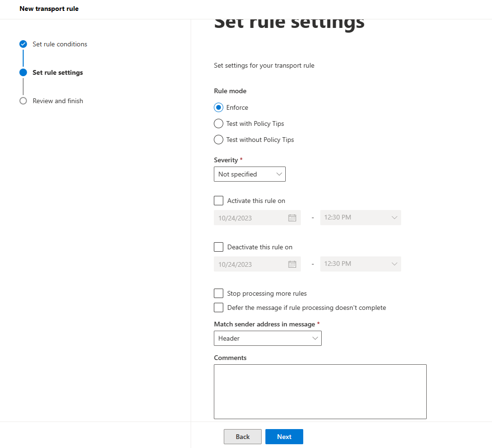Click the calendar icon for deactivation date
This screenshot has height=448, width=492.
coord(292,264)
